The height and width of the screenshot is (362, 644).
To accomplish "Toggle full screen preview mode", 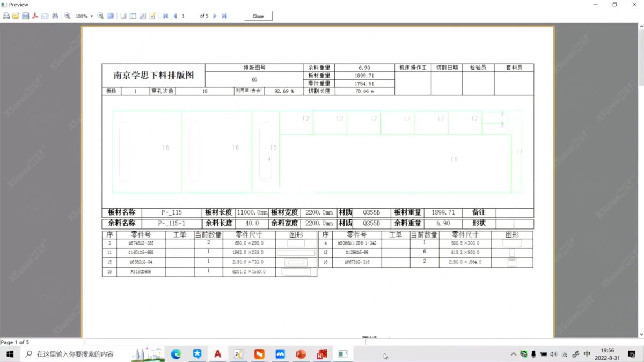I will click(110, 16).
